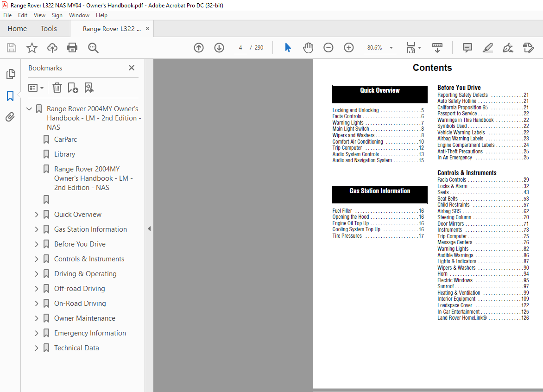Expand the Before You Drive bookmark
543x392 pixels.
coord(36,244)
